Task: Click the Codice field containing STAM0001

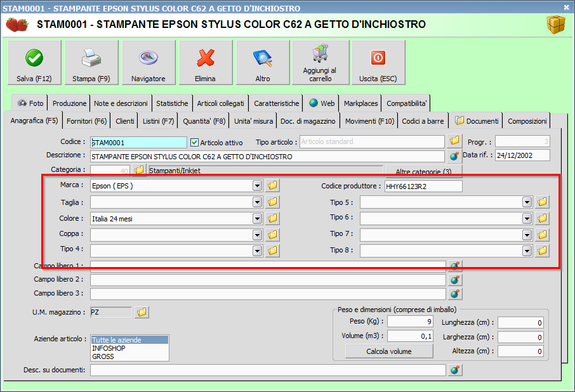Action: click(x=138, y=143)
